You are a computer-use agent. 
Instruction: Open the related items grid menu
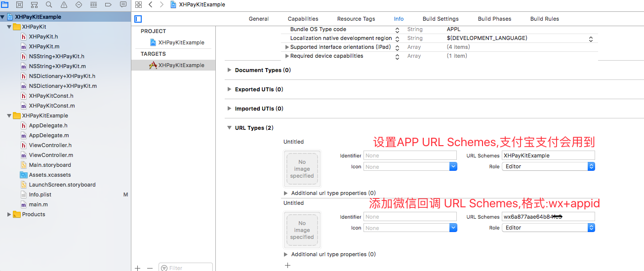138,4
